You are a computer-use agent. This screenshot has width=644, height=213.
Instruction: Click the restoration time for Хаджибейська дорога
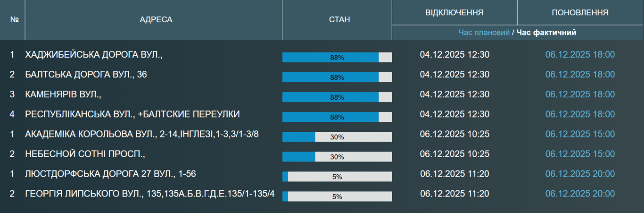(x=580, y=55)
